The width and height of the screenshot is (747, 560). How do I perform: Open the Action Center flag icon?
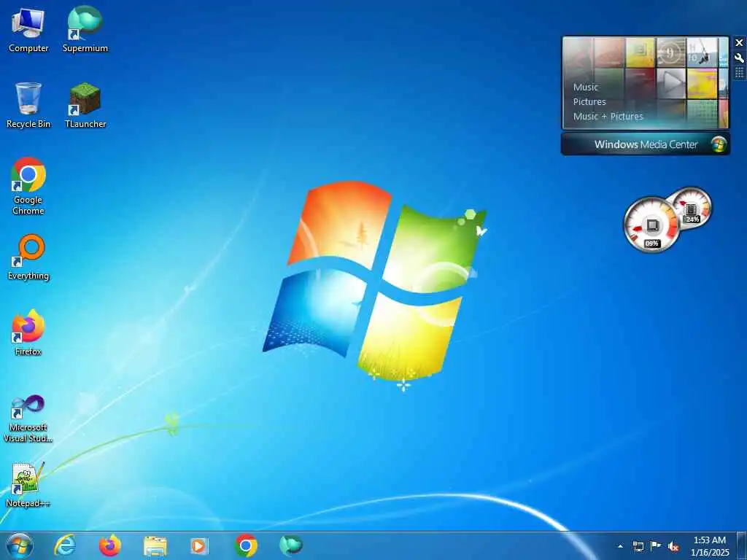[x=656, y=546]
